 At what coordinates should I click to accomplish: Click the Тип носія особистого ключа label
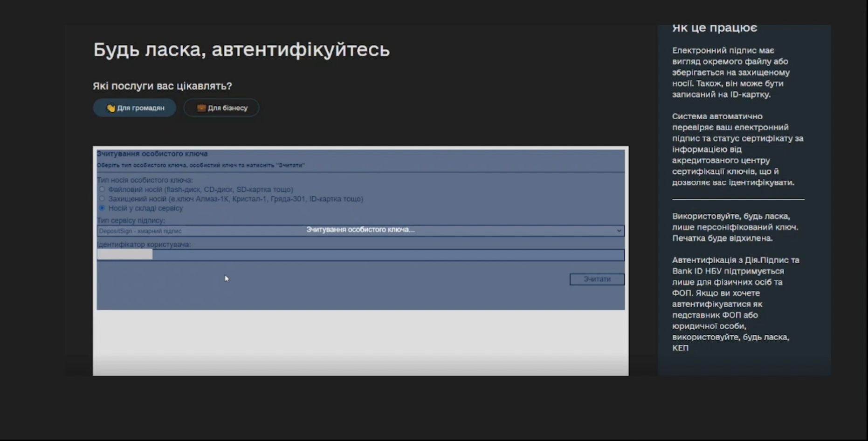click(x=145, y=180)
